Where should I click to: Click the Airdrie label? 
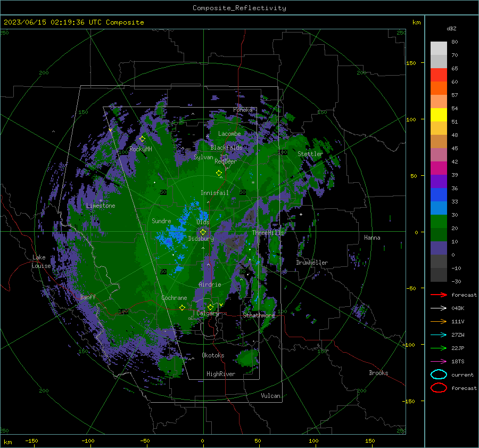tap(210, 284)
